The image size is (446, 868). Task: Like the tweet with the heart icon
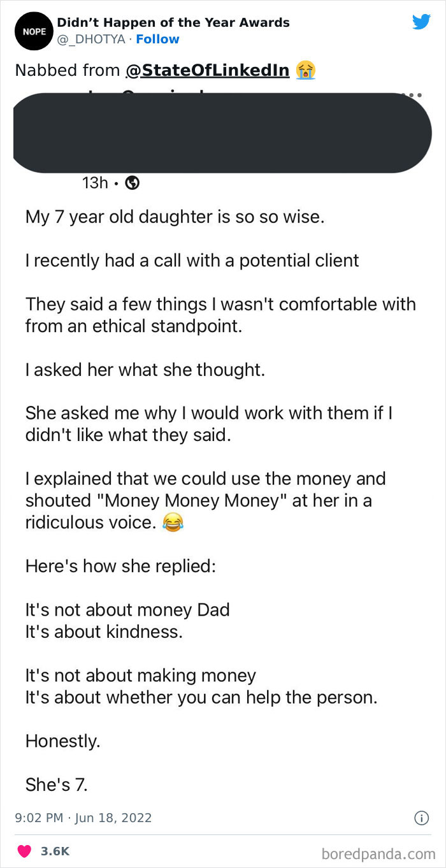[25, 851]
